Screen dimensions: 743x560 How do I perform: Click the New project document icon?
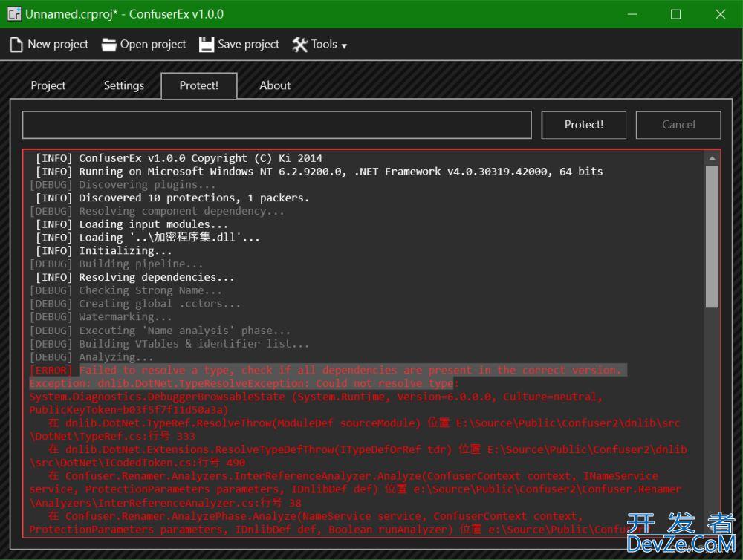16,45
